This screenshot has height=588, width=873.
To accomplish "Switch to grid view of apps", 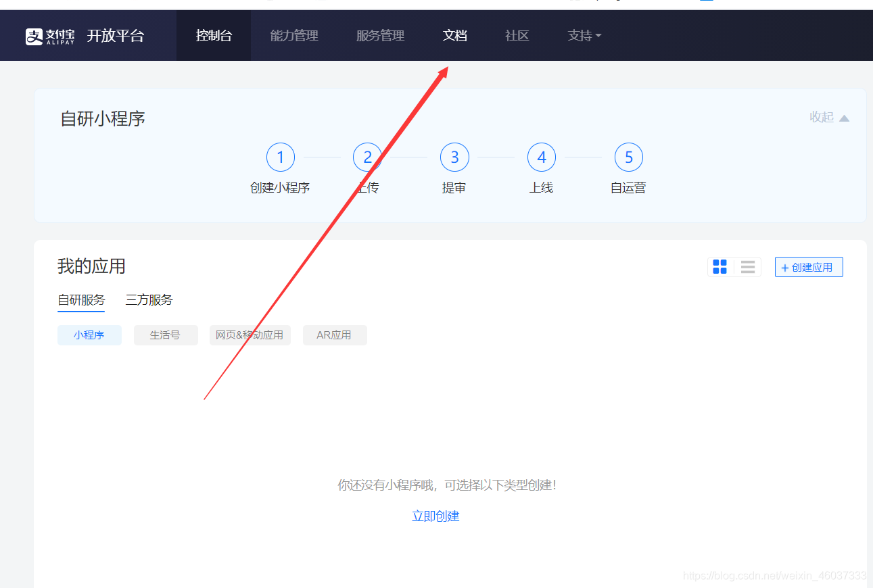I will pyautogui.click(x=719, y=267).
